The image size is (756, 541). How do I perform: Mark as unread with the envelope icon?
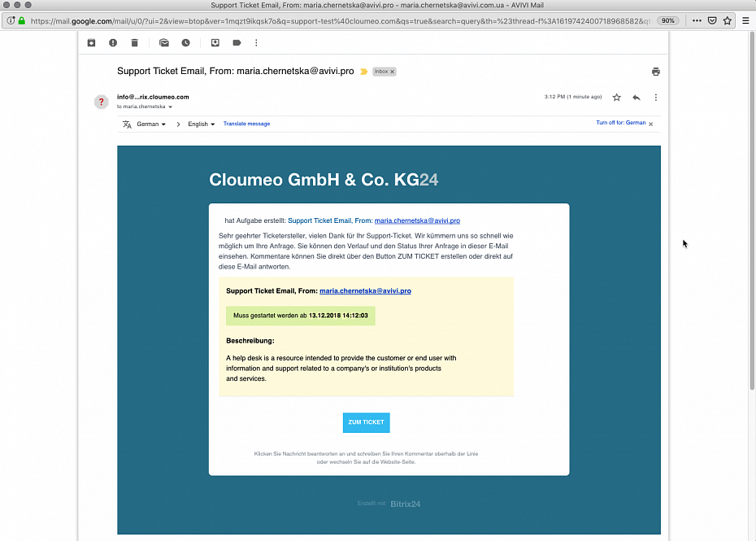tap(164, 43)
